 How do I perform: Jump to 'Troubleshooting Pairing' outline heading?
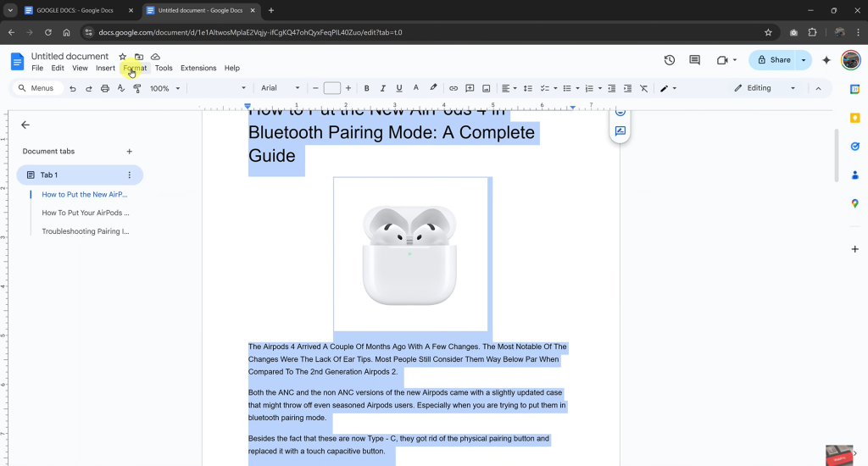coord(86,231)
